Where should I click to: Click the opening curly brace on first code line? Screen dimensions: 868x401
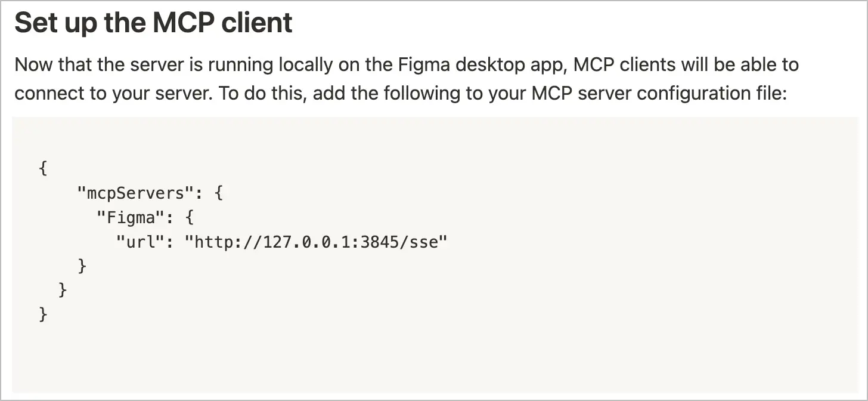pyautogui.click(x=43, y=168)
